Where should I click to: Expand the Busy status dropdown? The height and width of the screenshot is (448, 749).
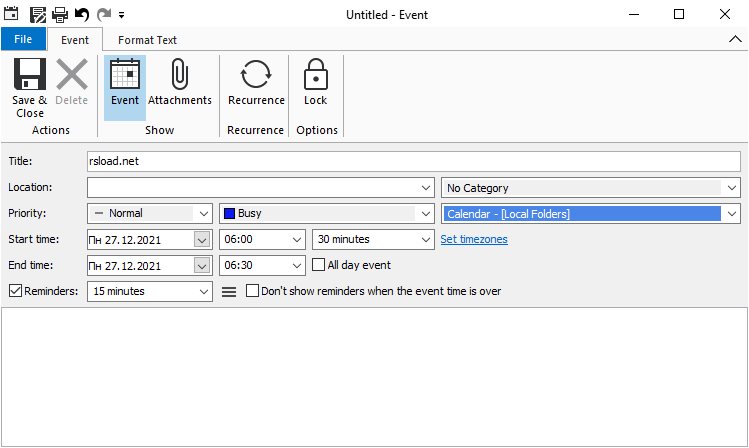tap(426, 213)
